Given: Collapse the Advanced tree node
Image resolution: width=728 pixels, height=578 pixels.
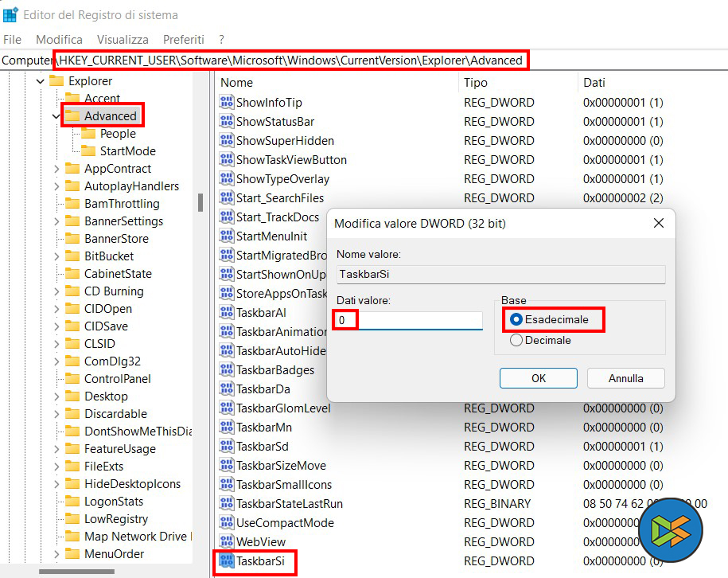Looking at the screenshot, I should [56, 116].
